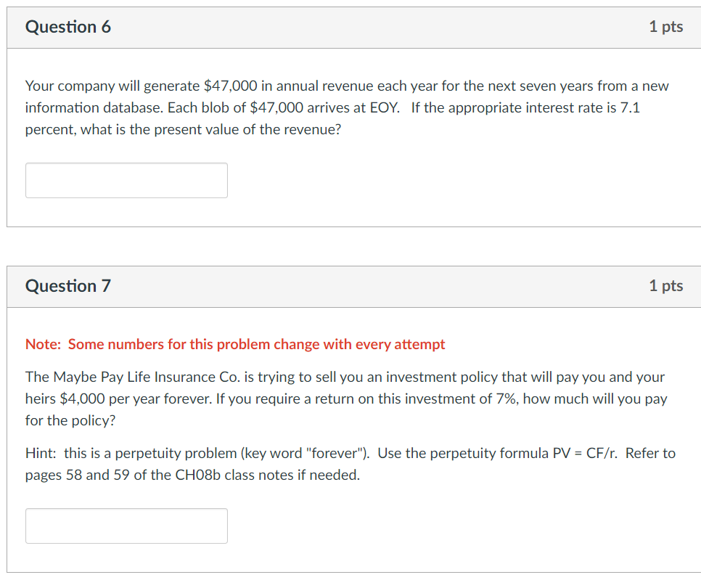Click the Question 6 answer input box
Image resolution: width=701 pixels, height=588 pixels.
(126, 180)
